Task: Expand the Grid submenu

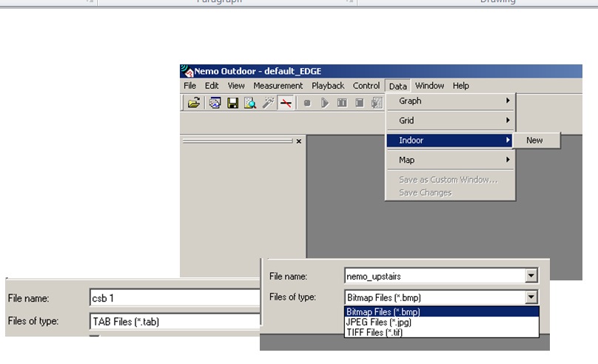Action: [450, 121]
